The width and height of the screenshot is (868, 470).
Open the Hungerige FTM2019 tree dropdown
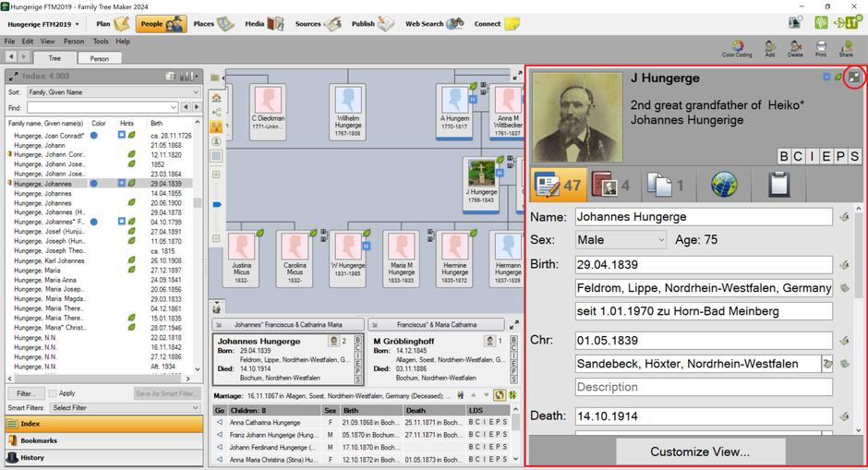43,24
